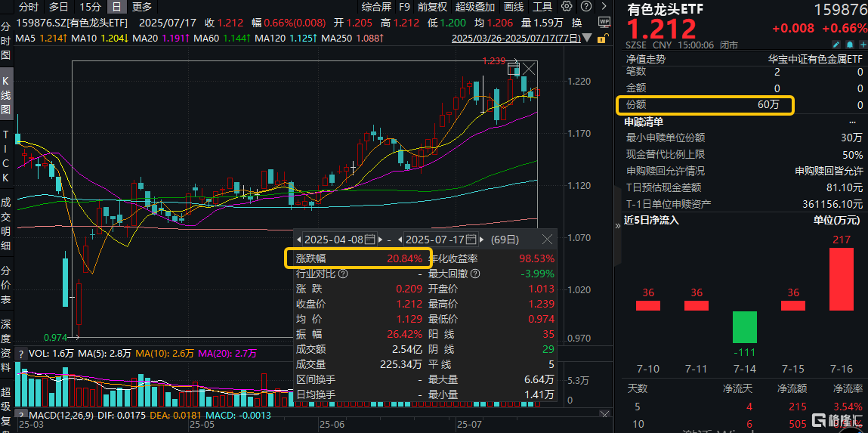Step start date forward with right arrow
Viewport: 868px width, 433px height.
tap(381, 240)
